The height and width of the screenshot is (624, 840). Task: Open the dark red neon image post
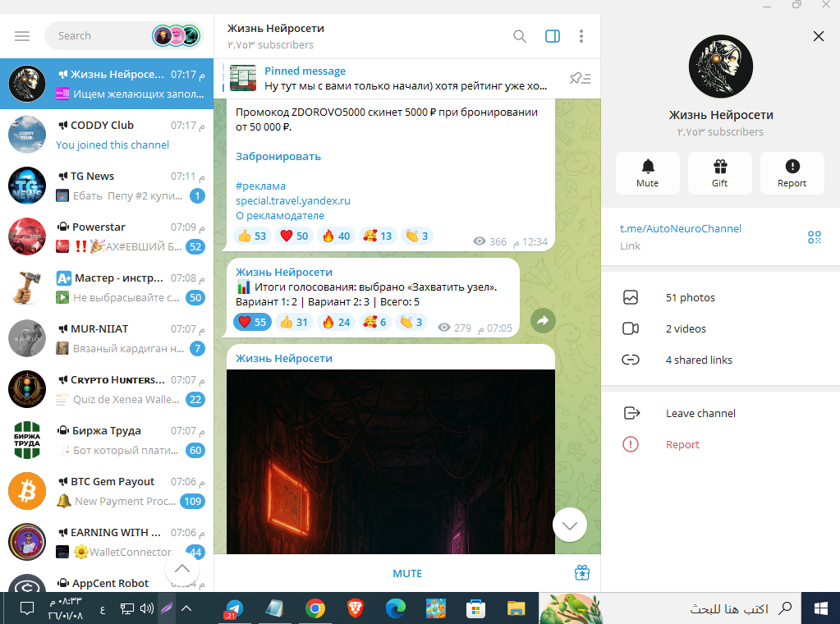point(391,461)
